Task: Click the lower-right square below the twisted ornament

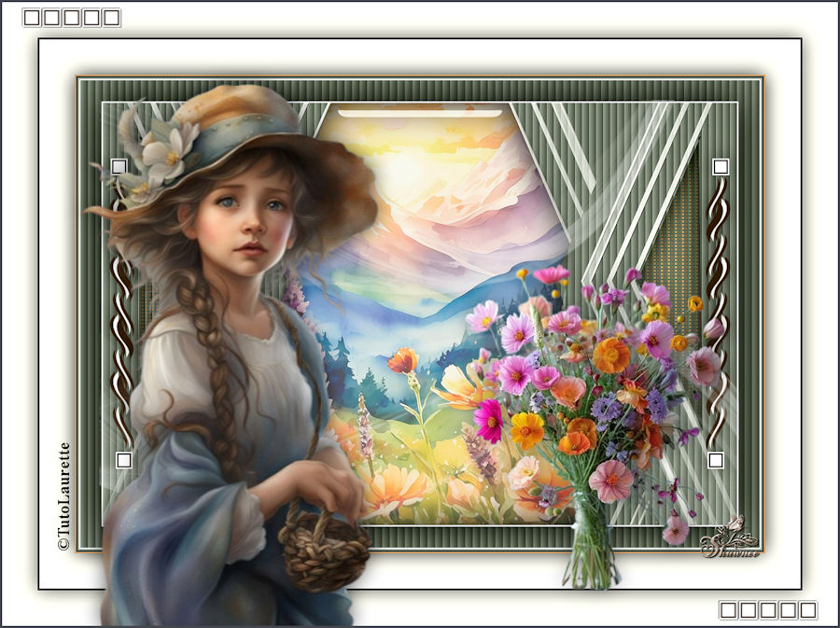Action: (x=716, y=460)
